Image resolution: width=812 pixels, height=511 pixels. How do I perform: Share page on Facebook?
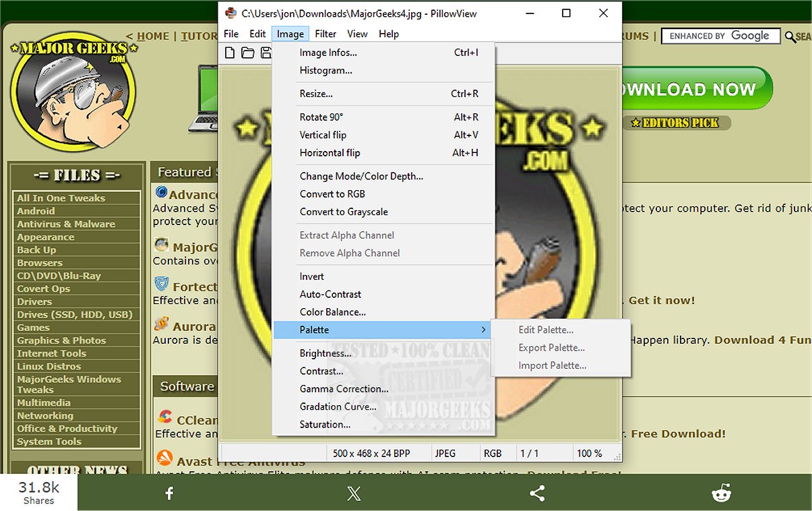[169, 494]
